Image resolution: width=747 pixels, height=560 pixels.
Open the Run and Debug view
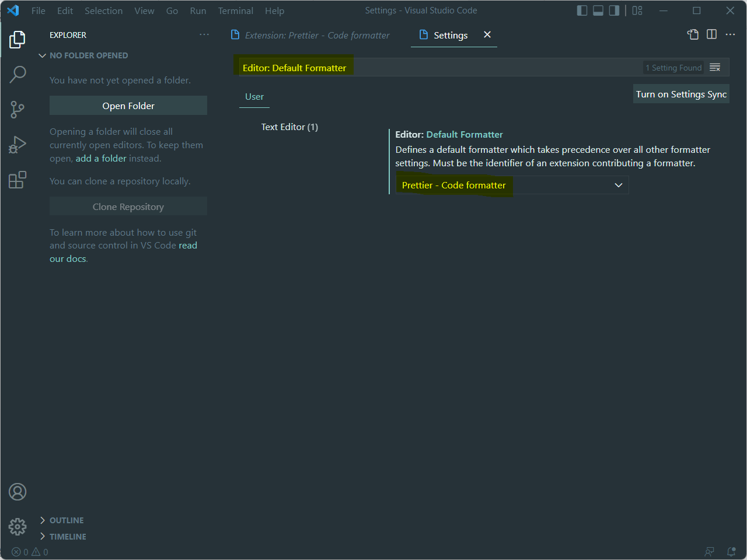(18, 144)
